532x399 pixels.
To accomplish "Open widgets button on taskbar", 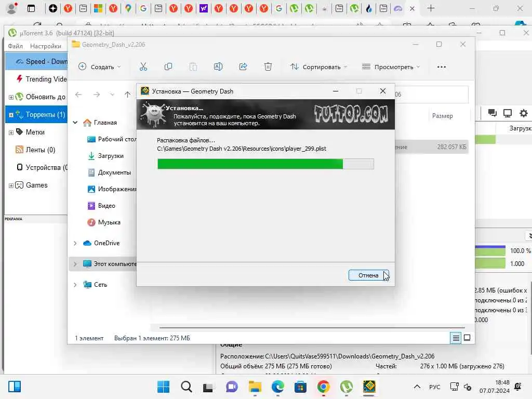I will (15, 387).
